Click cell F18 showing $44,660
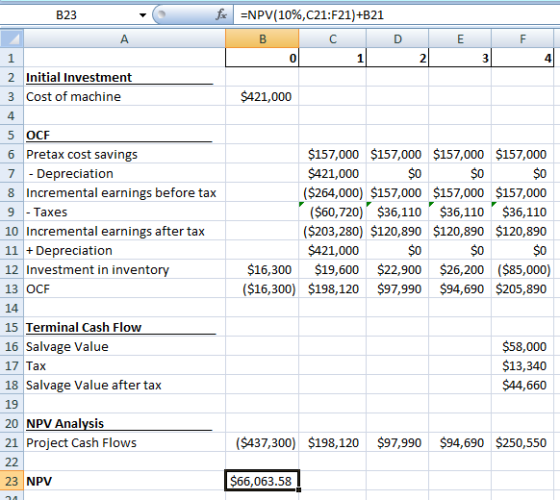Image resolution: width=560 pixels, height=500 pixels. click(x=522, y=385)
